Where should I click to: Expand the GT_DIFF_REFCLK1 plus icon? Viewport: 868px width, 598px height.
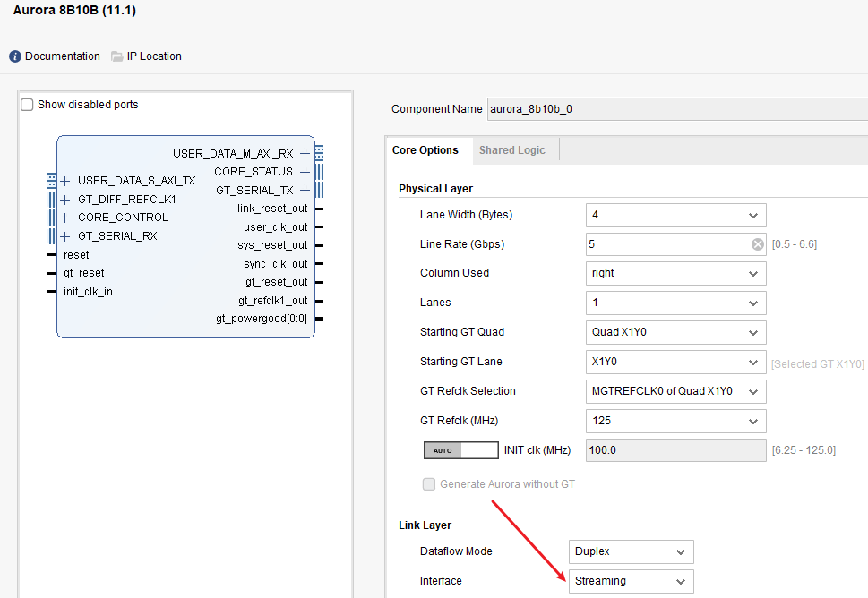pyautogui.click(x=65, y=200)
